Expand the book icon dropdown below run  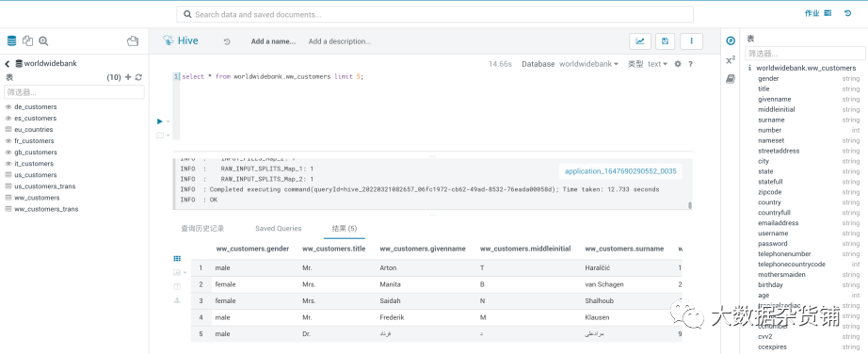point(169,136)
